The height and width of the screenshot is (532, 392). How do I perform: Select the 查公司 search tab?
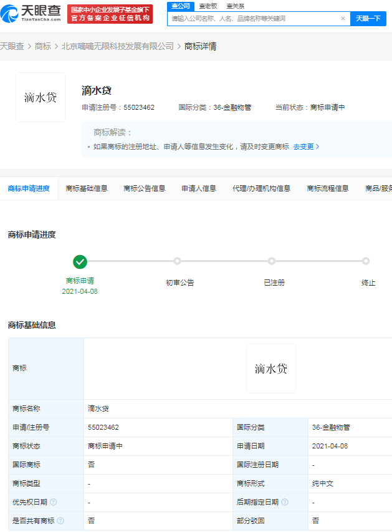[x=181, y=6]
